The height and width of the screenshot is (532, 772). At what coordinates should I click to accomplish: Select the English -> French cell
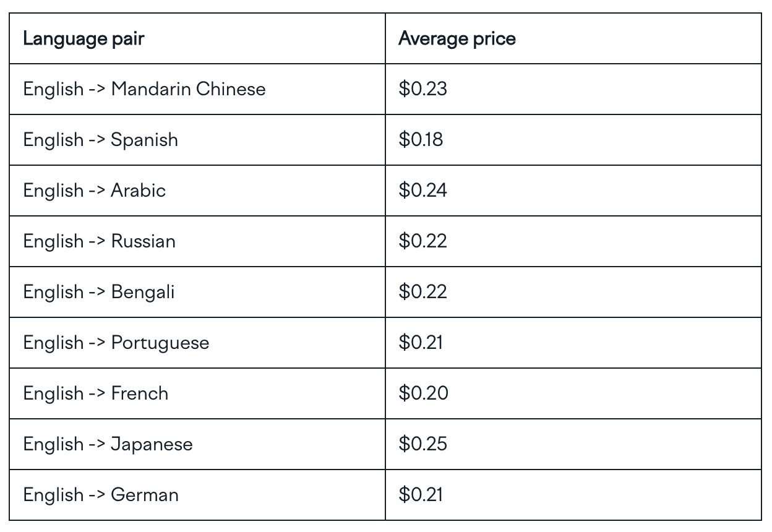pyautogui.click(x=96, y=393)
